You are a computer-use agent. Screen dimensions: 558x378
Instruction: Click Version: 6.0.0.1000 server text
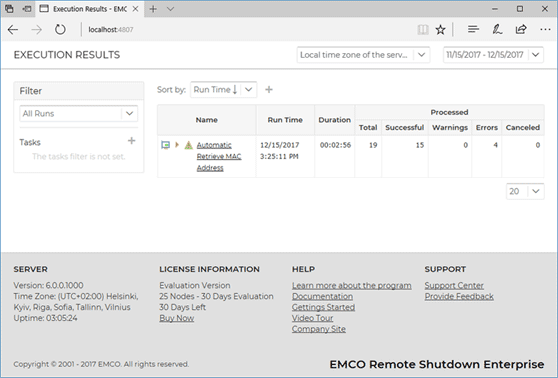48,285
